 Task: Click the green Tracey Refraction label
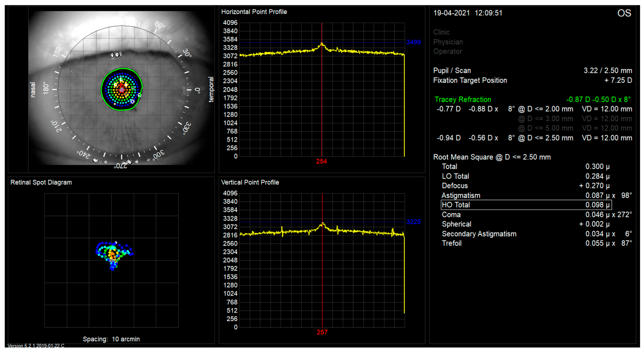pyautogui.click(x=463, y=99)
